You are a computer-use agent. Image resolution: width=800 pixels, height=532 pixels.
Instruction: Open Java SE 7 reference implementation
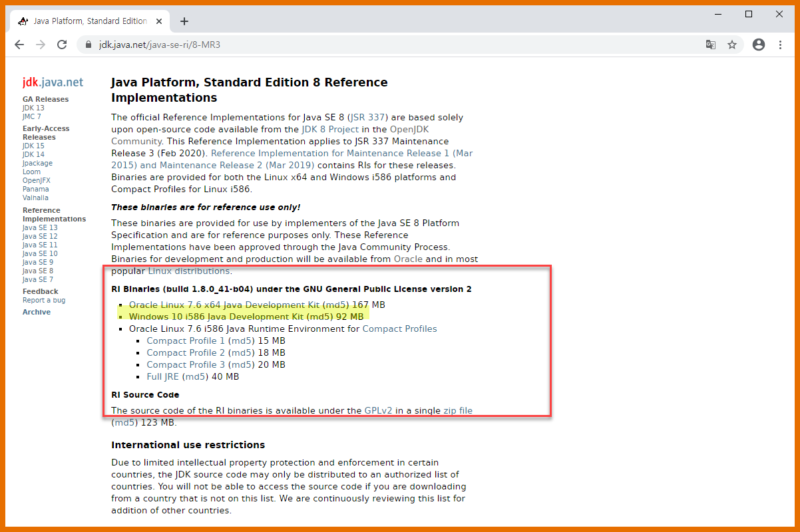click(x=38, y=279)
